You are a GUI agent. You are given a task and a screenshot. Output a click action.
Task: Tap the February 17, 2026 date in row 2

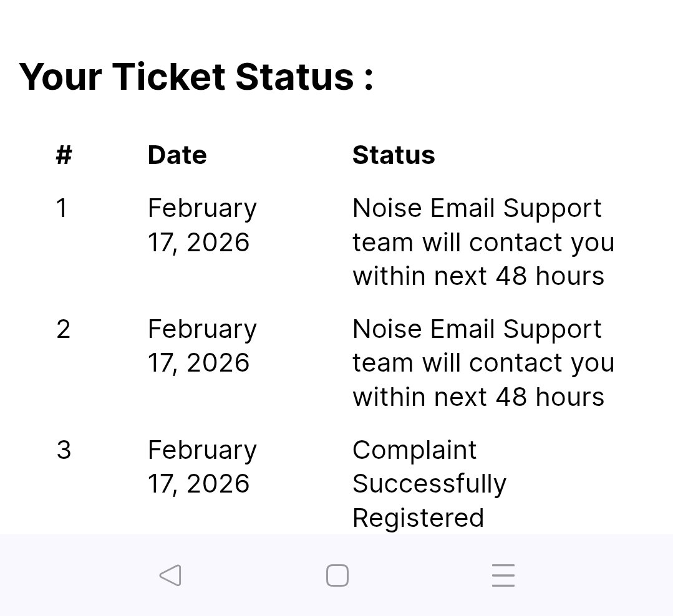click(x=201, y=346)
